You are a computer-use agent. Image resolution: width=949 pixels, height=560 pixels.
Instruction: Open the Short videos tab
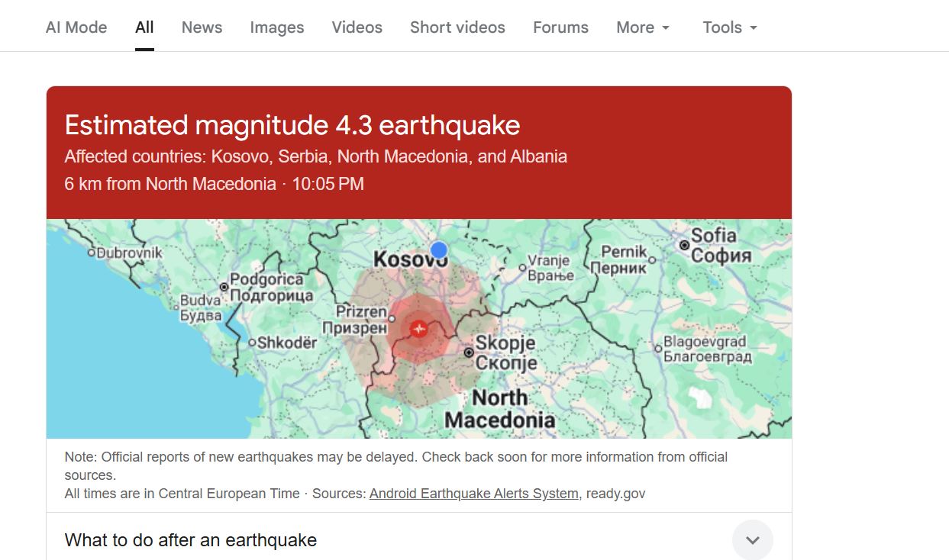click(457, 27)
